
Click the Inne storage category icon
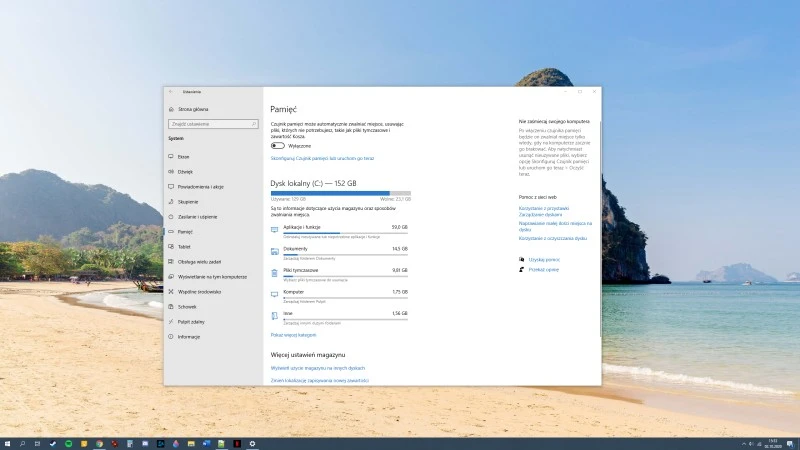pyautogui.click(x=274, y=316)
